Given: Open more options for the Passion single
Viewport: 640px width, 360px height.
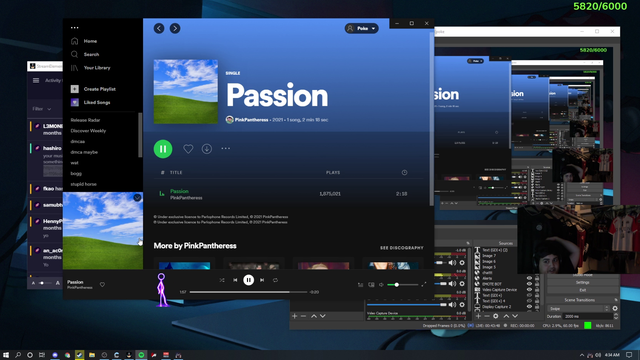Looking at the screenshot, I should 225,149.
